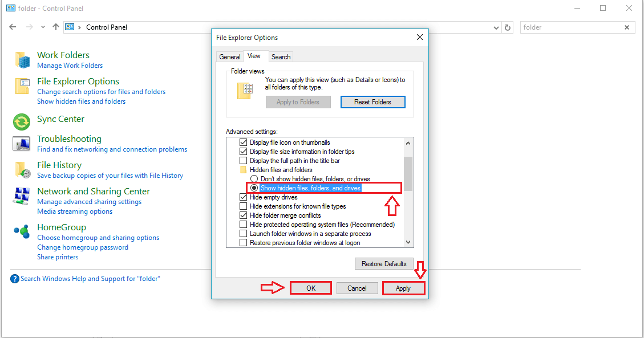The height and width of the screenshot is (338, 644).
Task: Open Media streaming options link
Action: (x=75, y=211)
